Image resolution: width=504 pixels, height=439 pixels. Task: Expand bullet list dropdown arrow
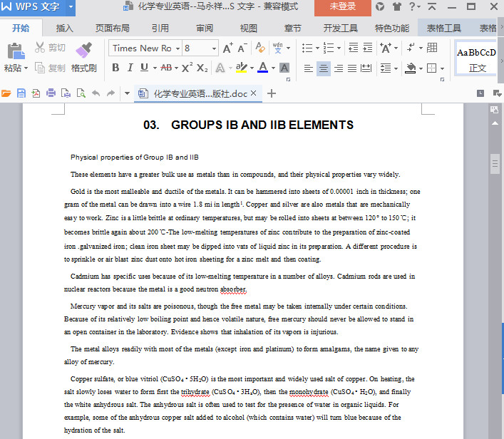point(317,48)
